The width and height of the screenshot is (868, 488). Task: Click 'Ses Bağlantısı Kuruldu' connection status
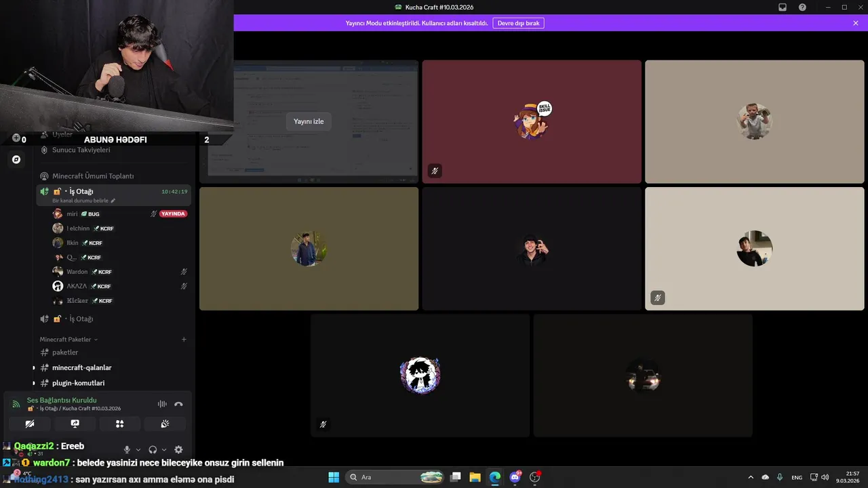(62, 400)
